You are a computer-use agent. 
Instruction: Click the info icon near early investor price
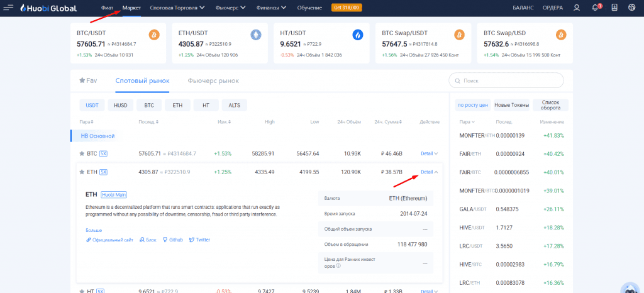point(338,265)
